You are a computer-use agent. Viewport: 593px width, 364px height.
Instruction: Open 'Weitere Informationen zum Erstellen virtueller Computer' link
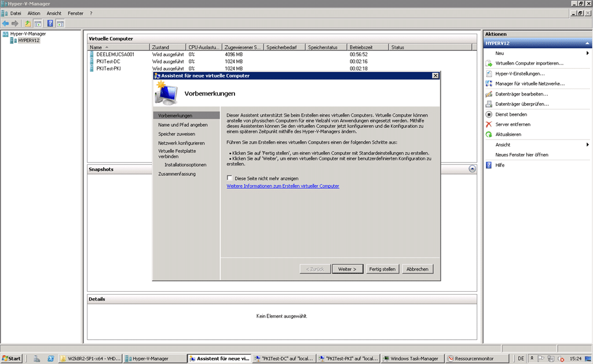tap(283, 186)
